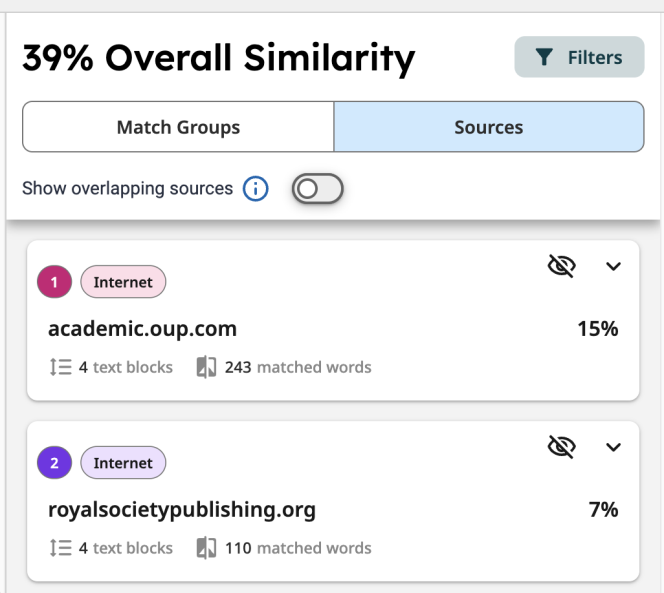Screen dimensions: 664x593
Task: Click the 'Show overlapping sources' label
Action: (127, 188)
